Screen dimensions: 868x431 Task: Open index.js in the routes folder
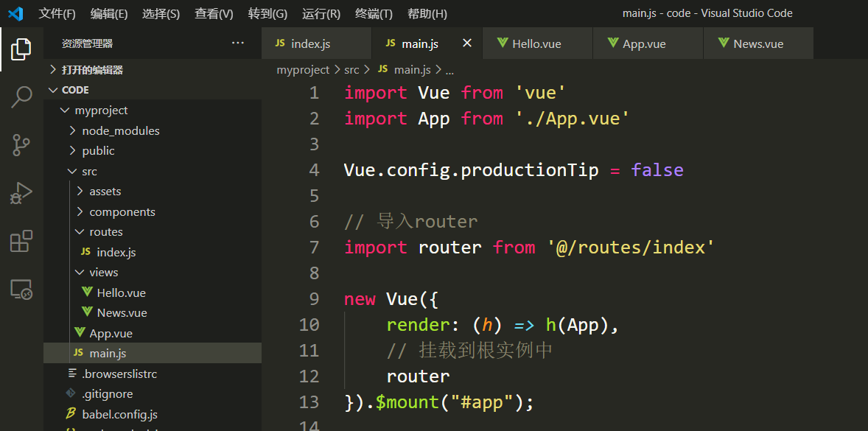pyautogui.click(x=153, y=252)
